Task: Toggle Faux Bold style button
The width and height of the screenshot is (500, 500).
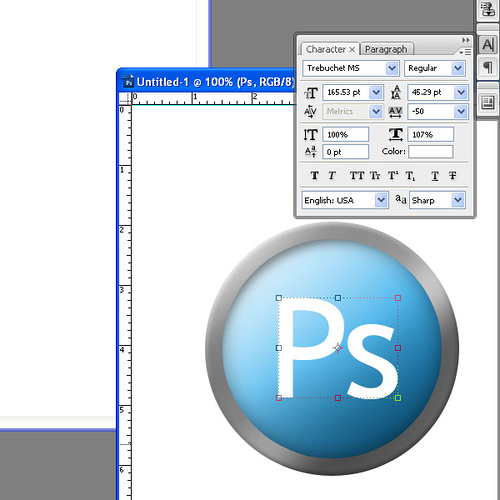Action: [314, 176]
